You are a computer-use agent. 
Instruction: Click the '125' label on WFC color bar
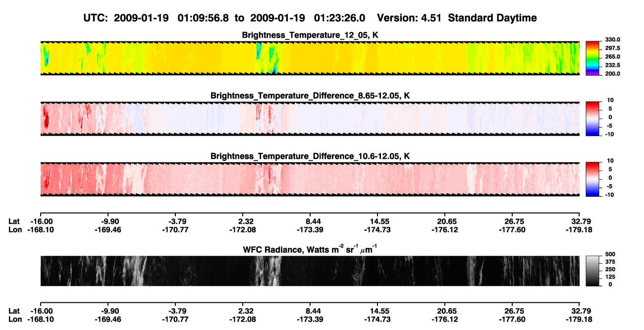tap(609, 277)
